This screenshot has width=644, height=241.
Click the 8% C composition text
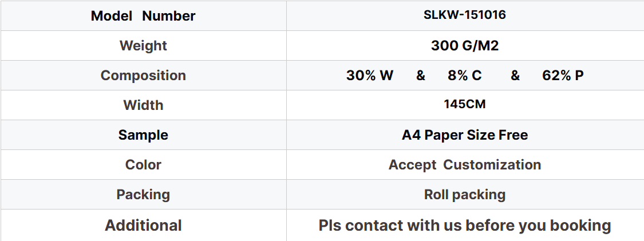tap(464, 75)
